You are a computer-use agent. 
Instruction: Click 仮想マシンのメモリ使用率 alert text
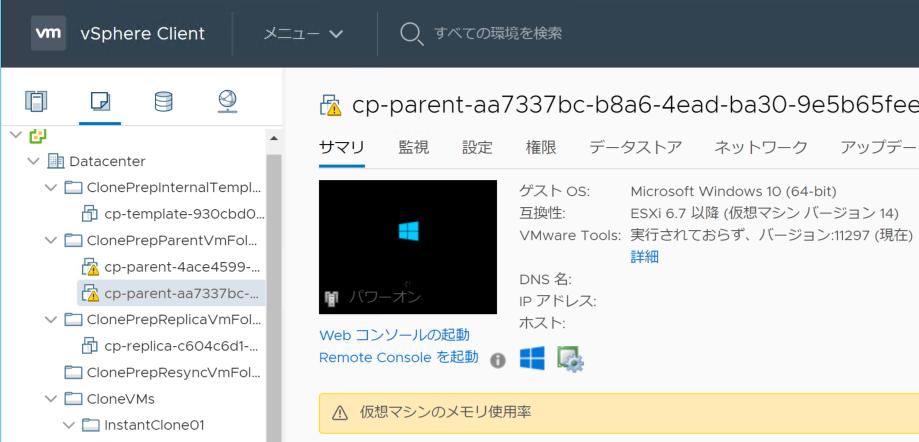(x=445, y=413)
